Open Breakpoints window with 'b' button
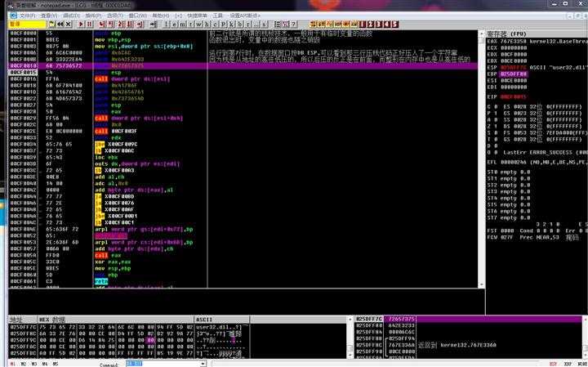588x367 pixels. [x=240, y=24]
